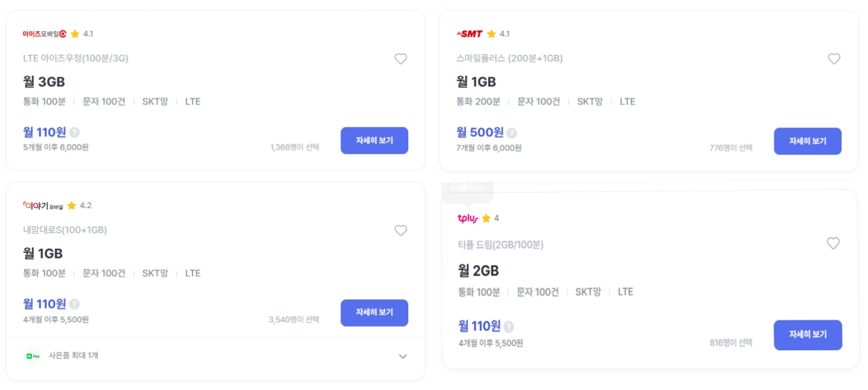Image resolution: width=868 pixels, height=390 pixels.
Task: Toggle heart on 스마일플러스 plan
Action: point(834,59)
